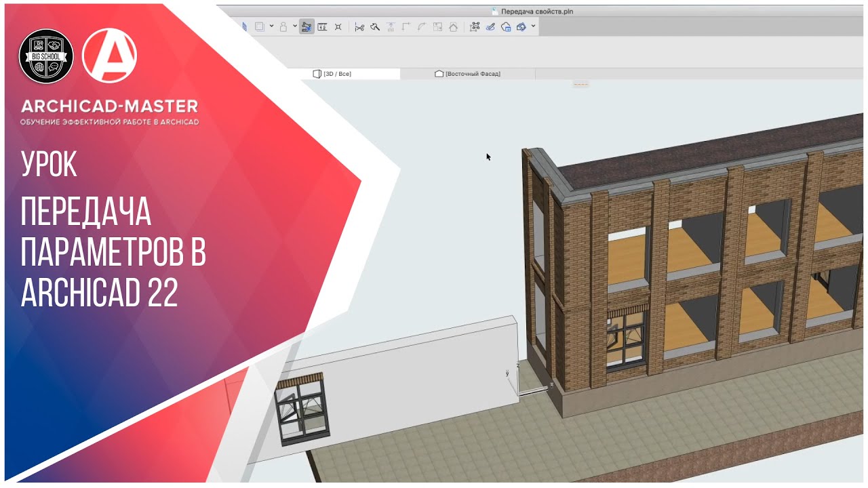Switch to the [Восточный Фасад] tab
Screen dimensions: 868x488
[467, 73]
